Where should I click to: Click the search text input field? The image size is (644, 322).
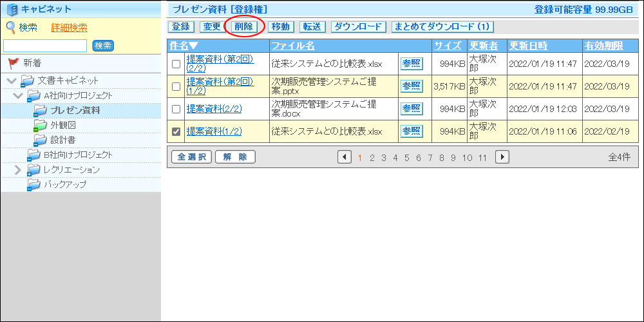[45, 46]
